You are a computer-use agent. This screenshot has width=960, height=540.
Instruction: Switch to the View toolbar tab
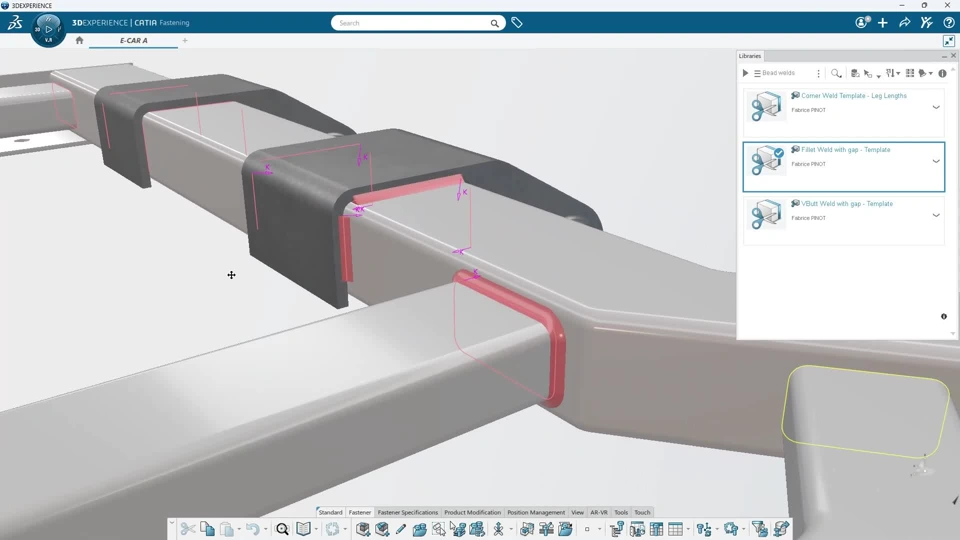(x=577, y=512)
